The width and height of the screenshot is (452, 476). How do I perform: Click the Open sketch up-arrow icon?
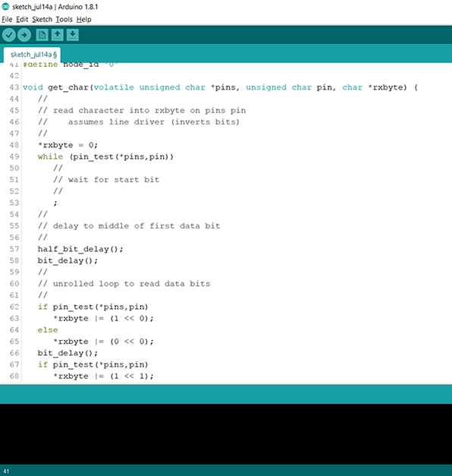click(x=58, y=35)
